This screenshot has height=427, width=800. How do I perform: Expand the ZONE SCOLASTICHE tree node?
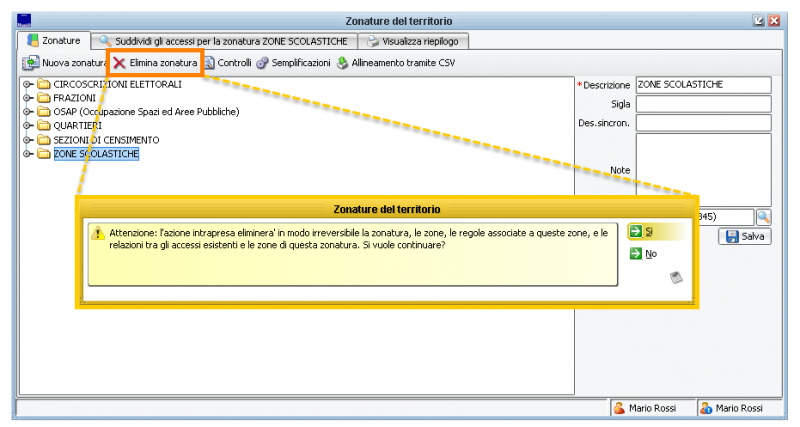(28, 154)
